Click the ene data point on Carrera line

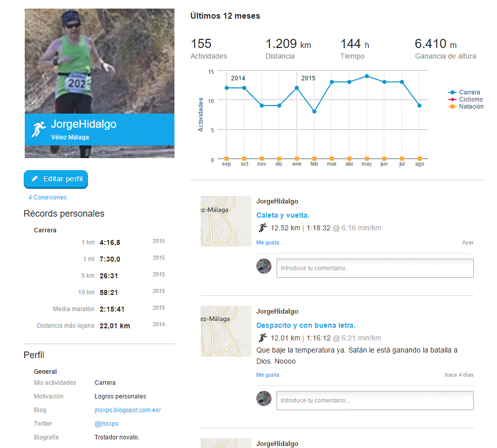[x=297, y=88]
